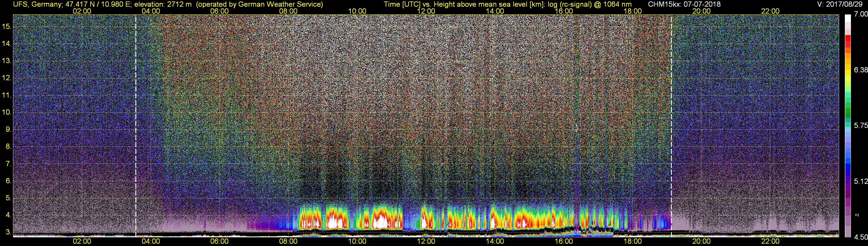The image size is (868, 246).
Task: Click the '4.' height axis label
Action: point(8,215)
